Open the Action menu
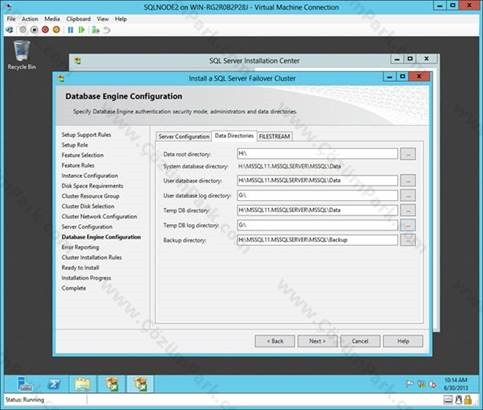 pos(30,19)
